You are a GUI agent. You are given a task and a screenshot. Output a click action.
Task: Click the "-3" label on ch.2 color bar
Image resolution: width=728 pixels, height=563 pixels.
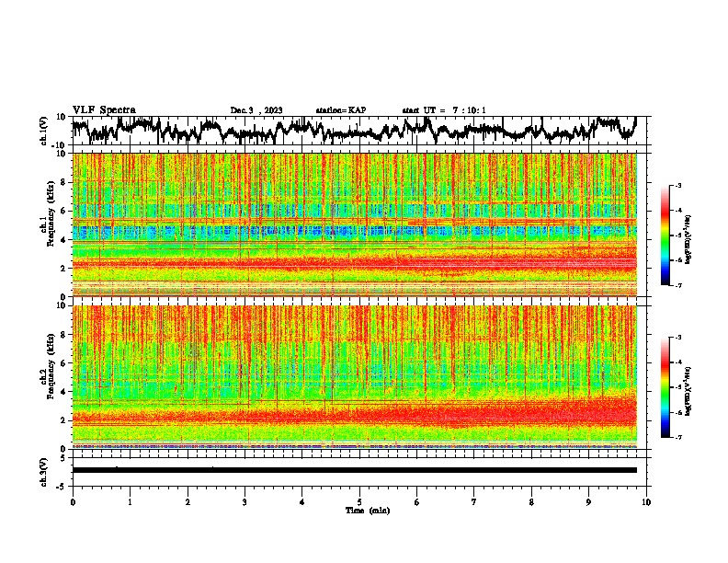pos(678,338)
